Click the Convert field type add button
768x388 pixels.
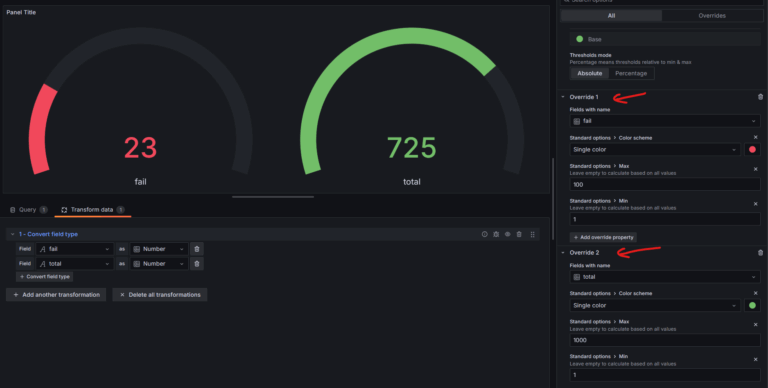pos(45,277)
